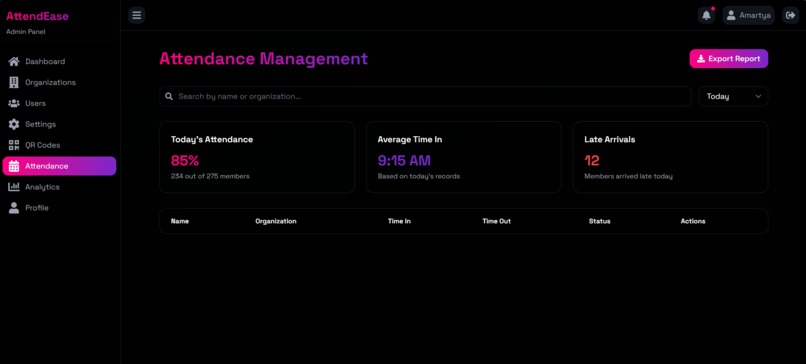The width and height of the screenshot is (806, 364).
Task: Click the search magnifier icon
Action: coord(169,96)
